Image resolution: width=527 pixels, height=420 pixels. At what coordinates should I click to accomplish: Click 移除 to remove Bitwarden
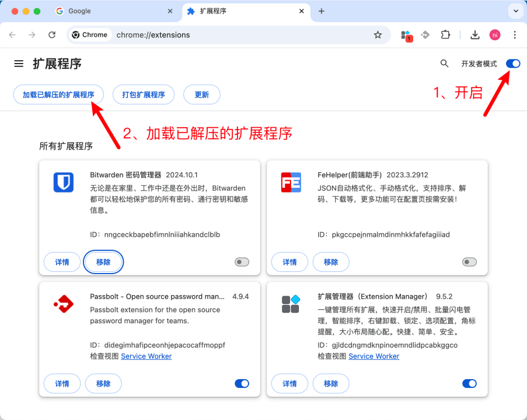pos(103,262)
